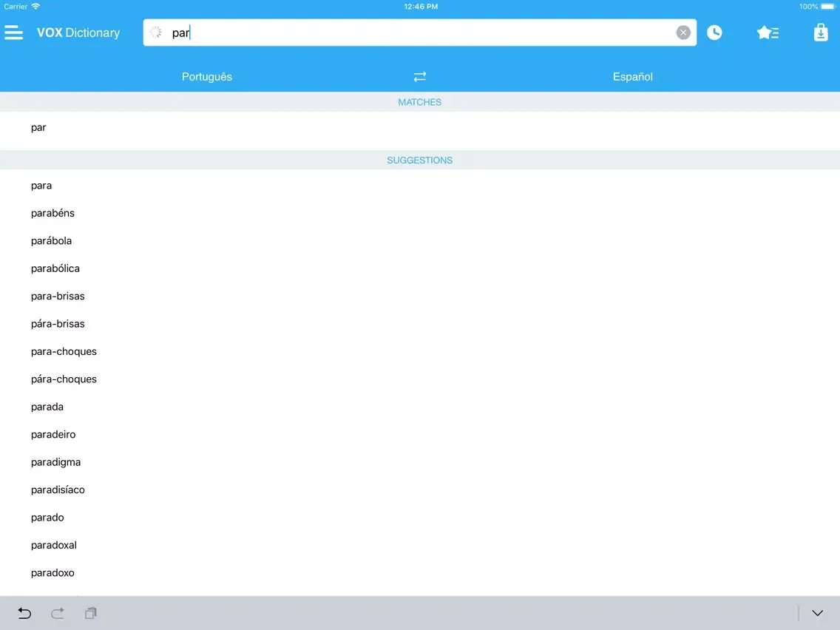
Task: Swap languages with arrows icon
Action: [x=419, y=77]
